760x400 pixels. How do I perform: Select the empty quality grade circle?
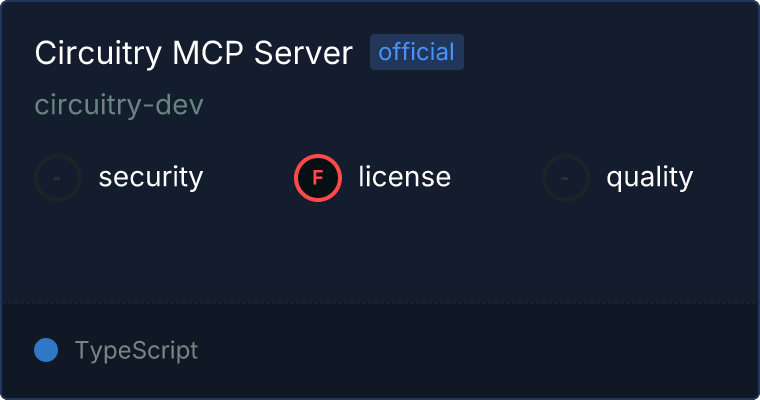566,178
